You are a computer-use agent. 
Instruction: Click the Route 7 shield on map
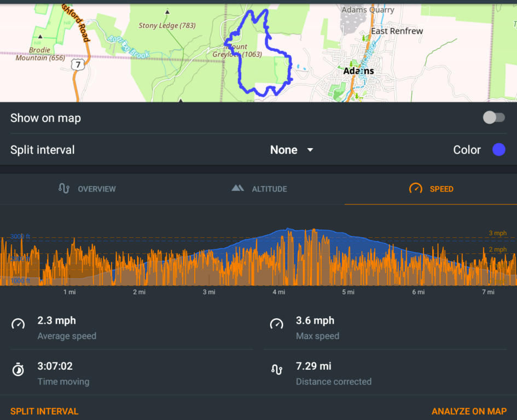(x=78, y=65)
